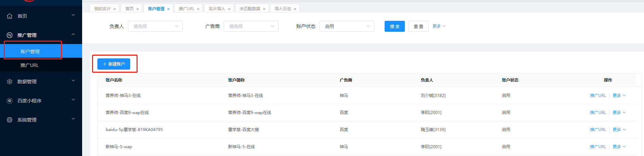The width and height of the screenshot is (644, 156).
Task: Switch to the 名片导入 tab
Action: click(217, 9)
